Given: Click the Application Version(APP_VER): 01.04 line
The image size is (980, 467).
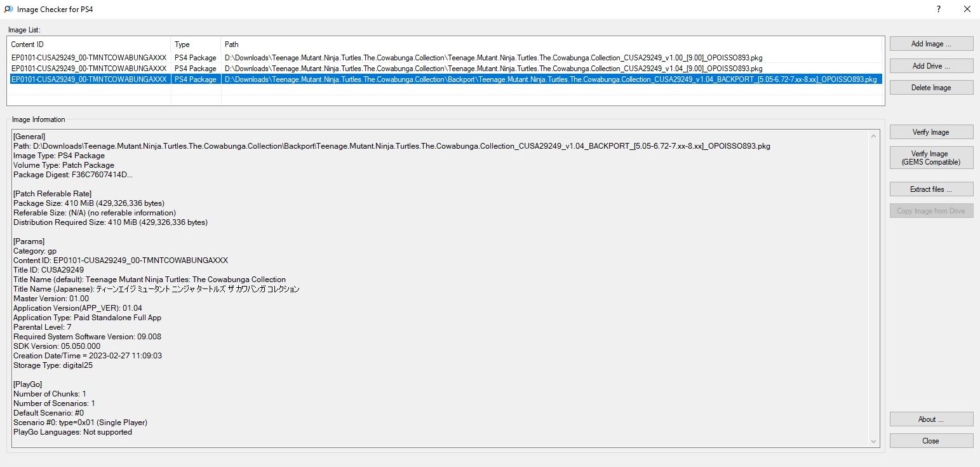Looking at the screenshot, I should (77, 308).
